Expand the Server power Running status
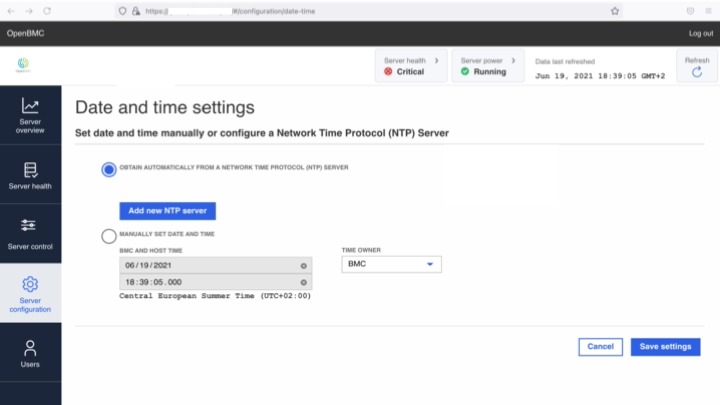720x405 pixels. (488, 66)
